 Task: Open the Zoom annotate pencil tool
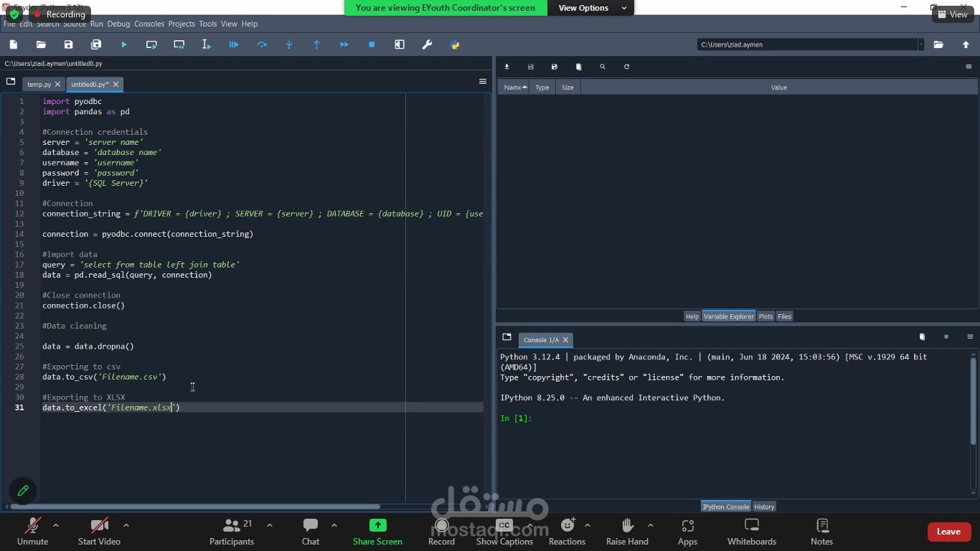pyautogui.click(x=23, y=491)
